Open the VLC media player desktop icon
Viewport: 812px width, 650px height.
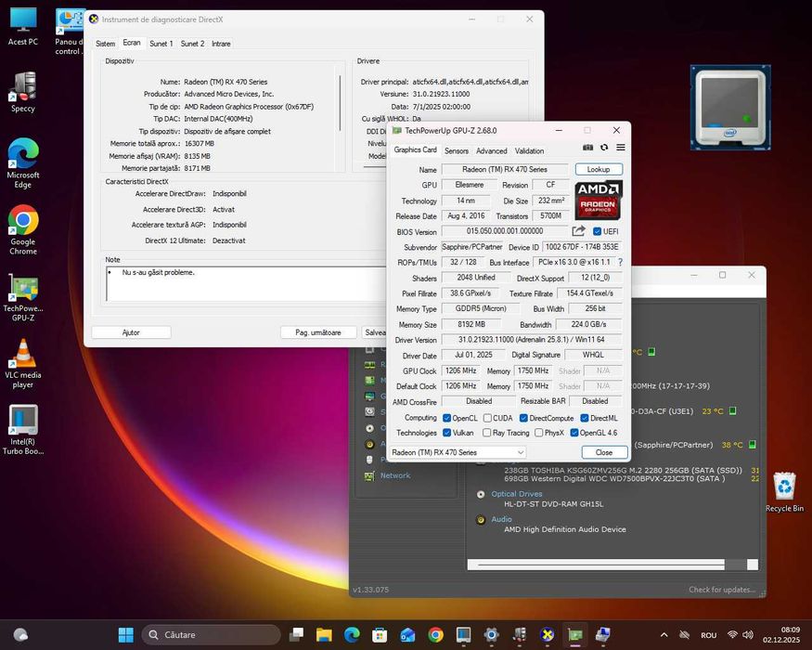[x=23, y=364]
